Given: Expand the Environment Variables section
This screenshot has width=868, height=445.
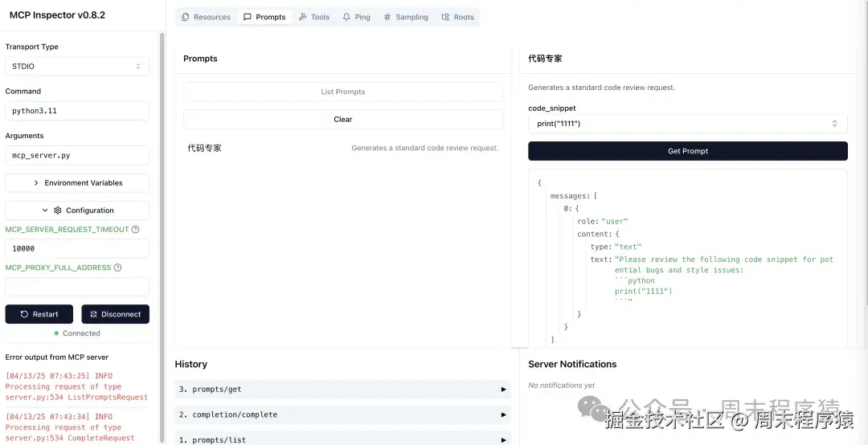Looking at the screenshot, I should (x=77, y=182).
